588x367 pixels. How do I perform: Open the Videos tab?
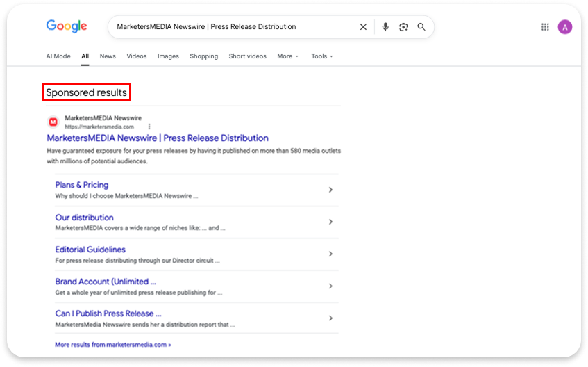[137, 56]
